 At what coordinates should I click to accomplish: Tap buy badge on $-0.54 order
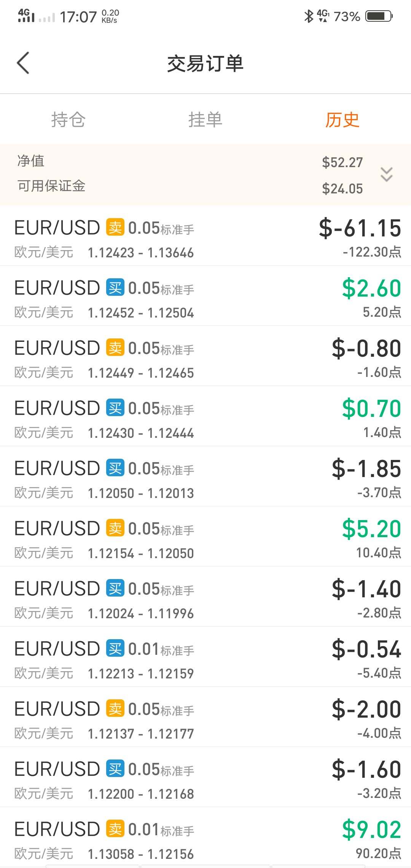coord(115,649)
